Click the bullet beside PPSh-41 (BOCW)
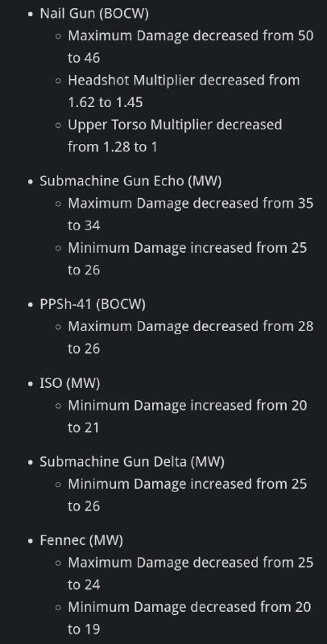Viewport: 327px width, 644px height. click(x=31, y=305)
